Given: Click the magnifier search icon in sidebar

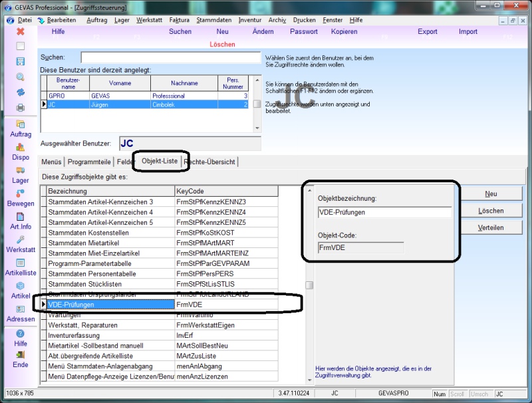Looking at the screenshot, I should (21, 77).
